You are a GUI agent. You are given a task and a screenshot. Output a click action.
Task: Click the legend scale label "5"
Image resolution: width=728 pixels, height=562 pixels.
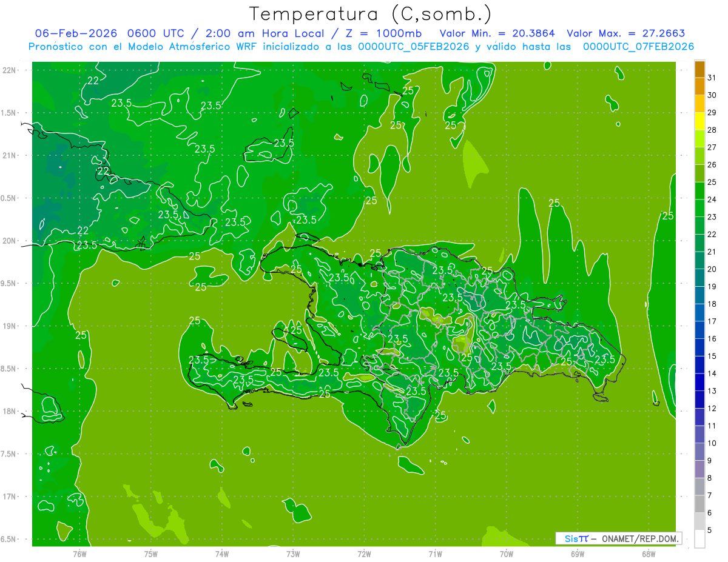point(709,530)
